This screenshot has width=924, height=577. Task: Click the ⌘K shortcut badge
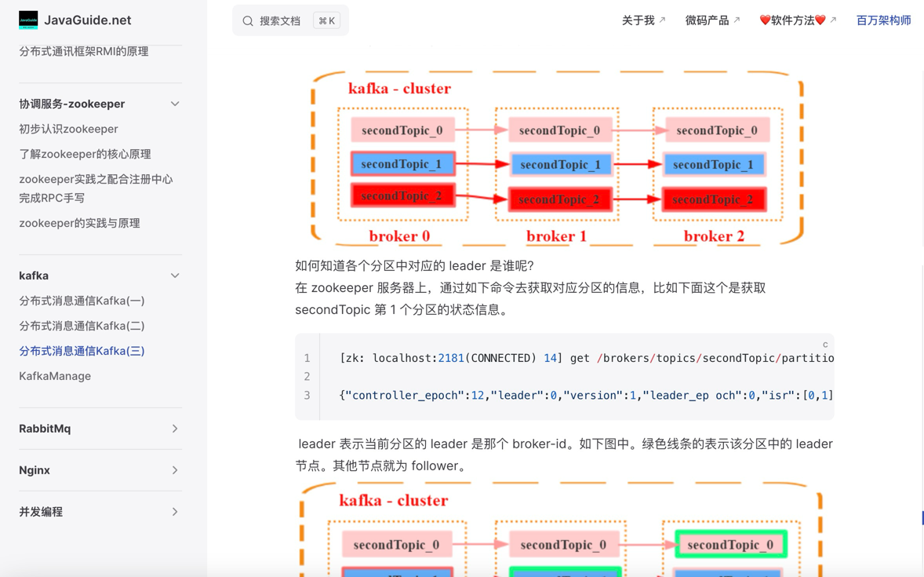[x=327, y=20]
